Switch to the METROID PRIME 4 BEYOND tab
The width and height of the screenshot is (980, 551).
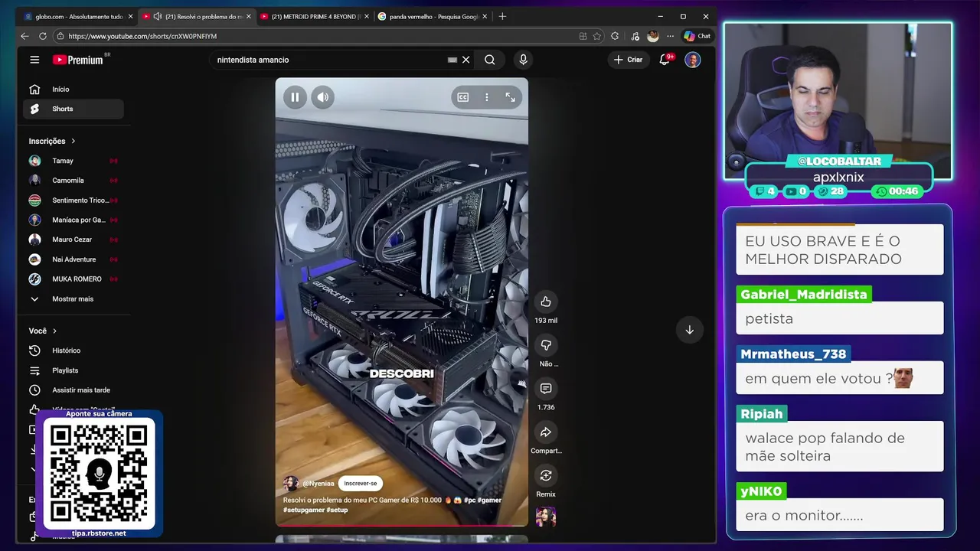[315, 16]
